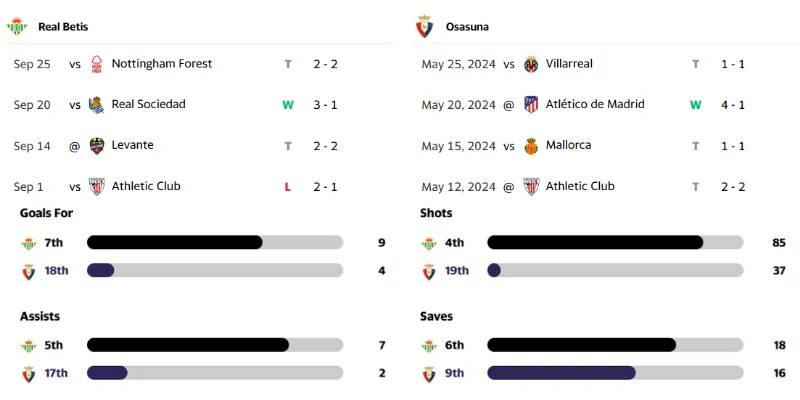Click the Sep 1 Athletic Club 2 - 1 score
The height and width of the screenshot is (400, 800).
324,187
